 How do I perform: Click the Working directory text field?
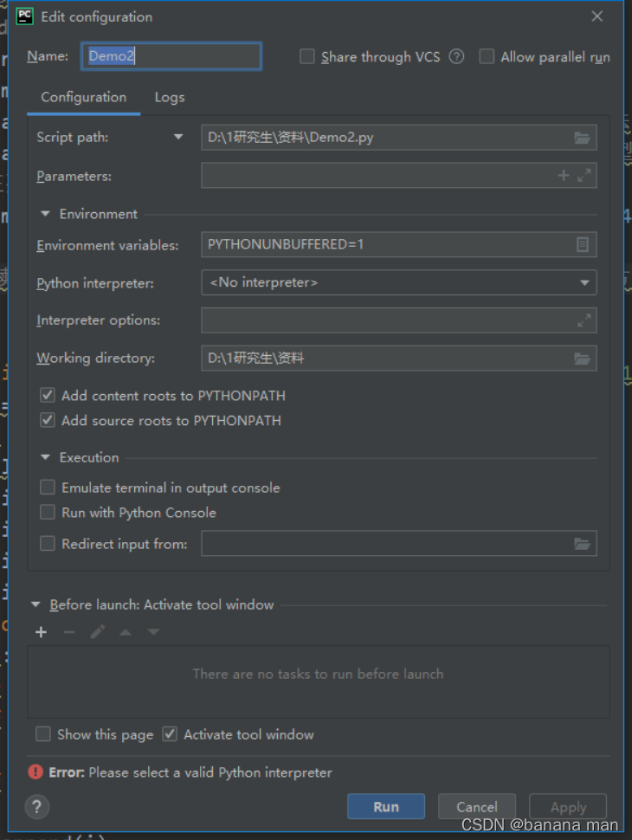pyautogui.click(x=399, y=359)
